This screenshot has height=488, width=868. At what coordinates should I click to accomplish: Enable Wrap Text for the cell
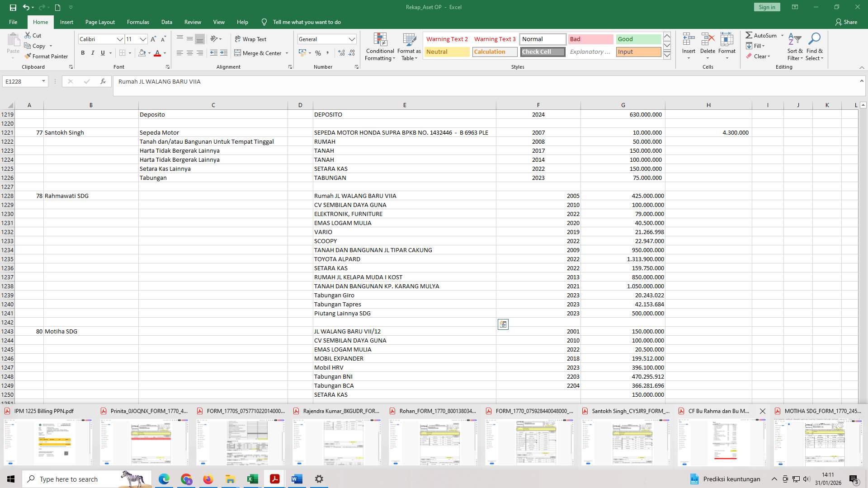coord(250,39)
